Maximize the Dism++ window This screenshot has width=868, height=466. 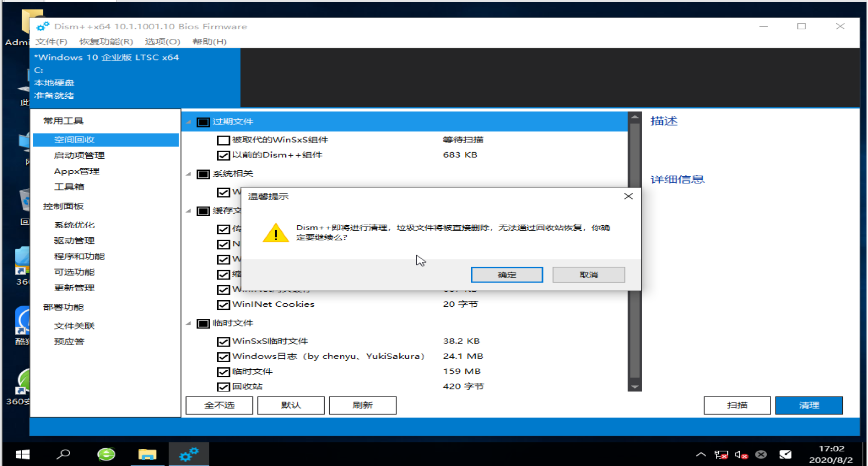click(801, 26)
